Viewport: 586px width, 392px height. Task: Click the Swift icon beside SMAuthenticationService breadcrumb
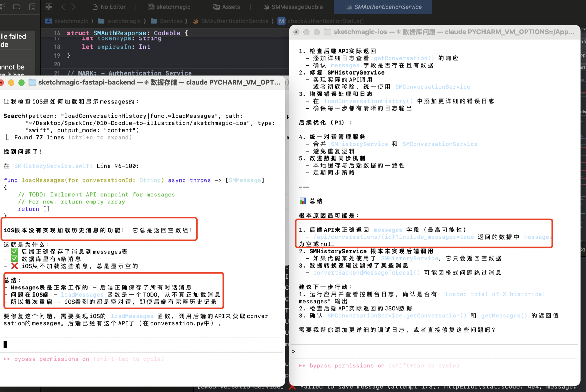pyautogui.click(x=195, y=21)
